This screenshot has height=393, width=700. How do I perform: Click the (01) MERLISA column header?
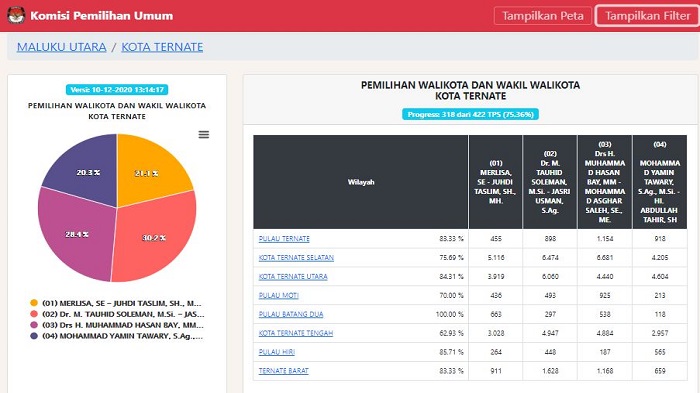(x=496, y=182)
